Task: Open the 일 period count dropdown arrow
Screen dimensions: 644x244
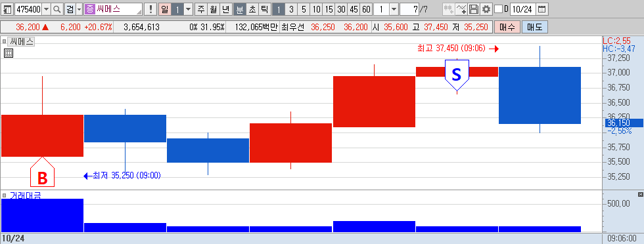Action: [188, 9]
